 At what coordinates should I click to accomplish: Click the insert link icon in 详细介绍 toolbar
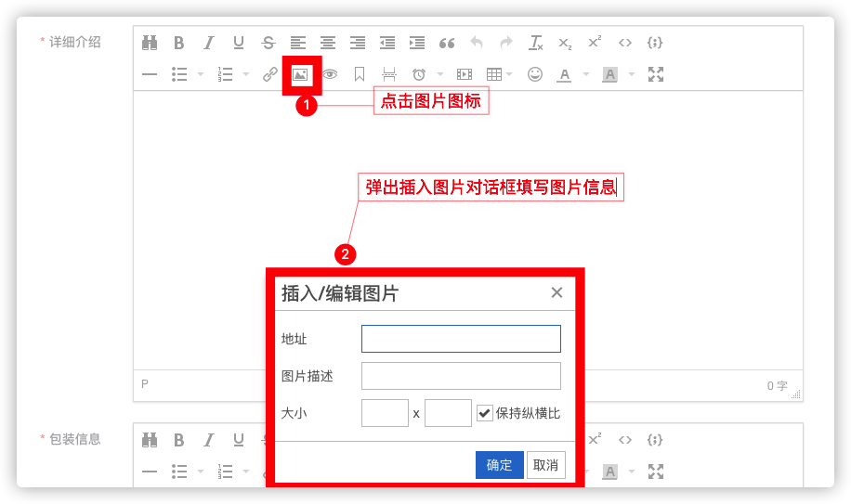tap(270, 74)
